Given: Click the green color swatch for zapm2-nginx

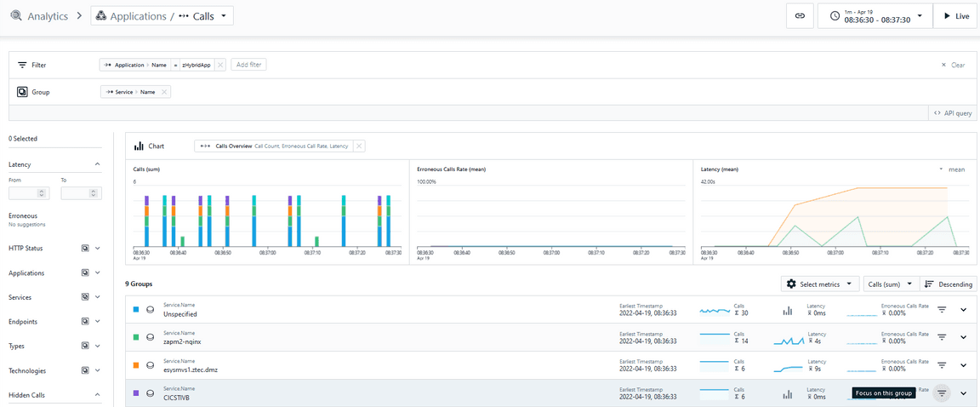Looking at the screenshot, I should click(136, 337).
